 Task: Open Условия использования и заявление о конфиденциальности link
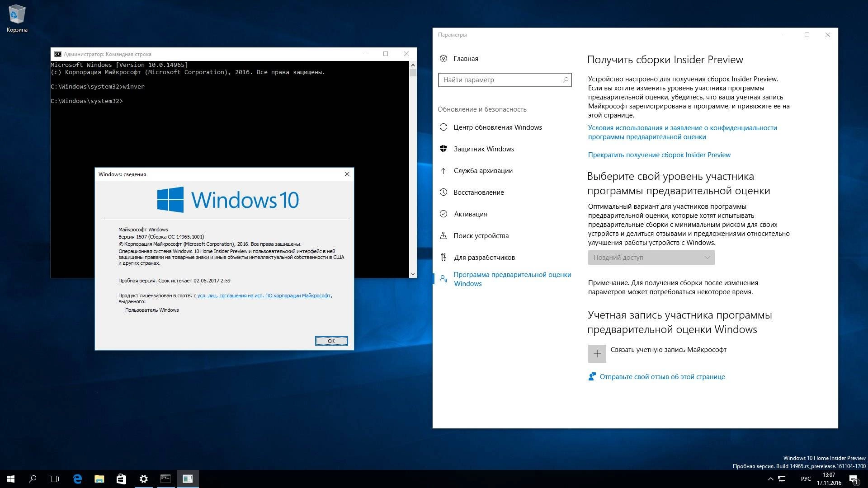[x=682, y=132]
